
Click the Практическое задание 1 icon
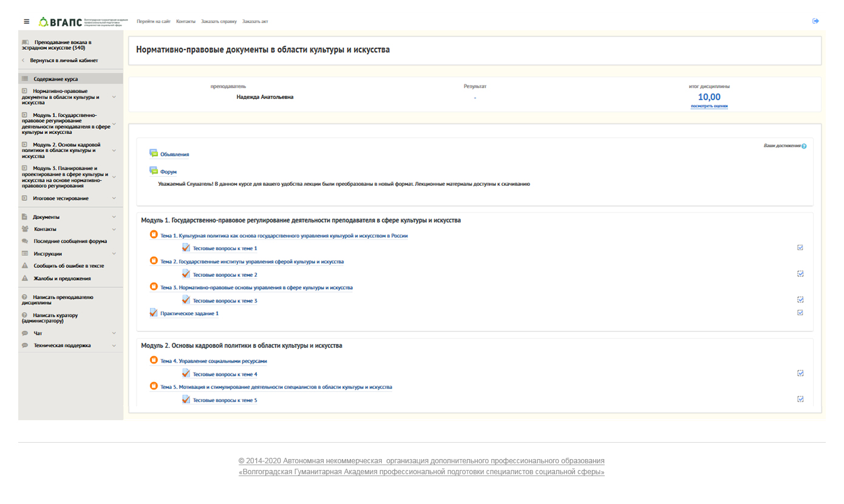coord(154,313)
